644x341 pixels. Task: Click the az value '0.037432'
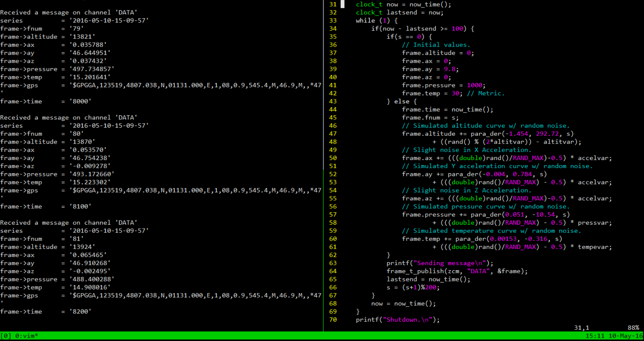pyautogui.click(x=88, y=61)
